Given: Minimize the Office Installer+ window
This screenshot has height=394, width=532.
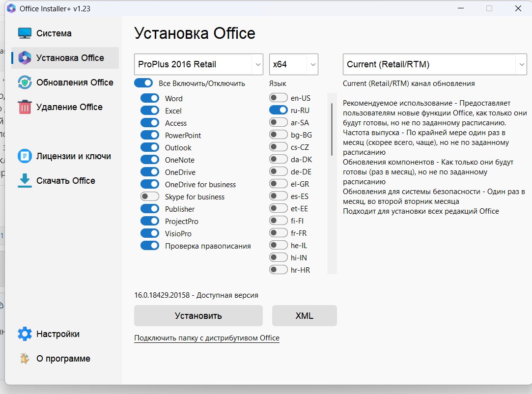Looking at the screenshot, I should tap(461, 8).
